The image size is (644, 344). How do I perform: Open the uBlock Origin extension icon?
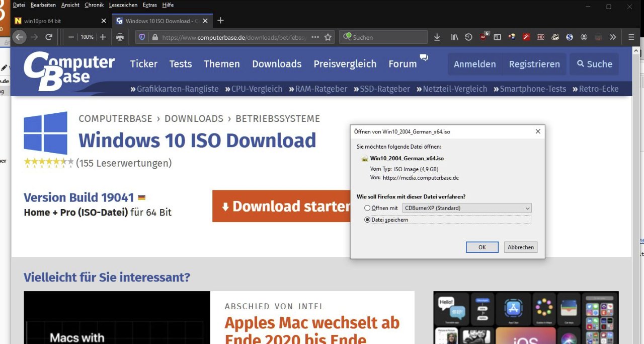[x=484, y=37]
